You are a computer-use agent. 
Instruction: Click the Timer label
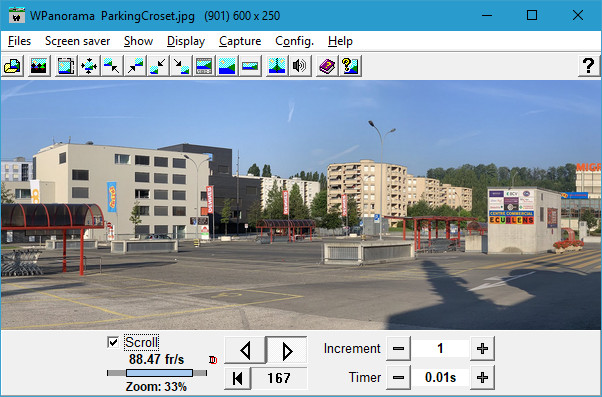tap(365, 377)
